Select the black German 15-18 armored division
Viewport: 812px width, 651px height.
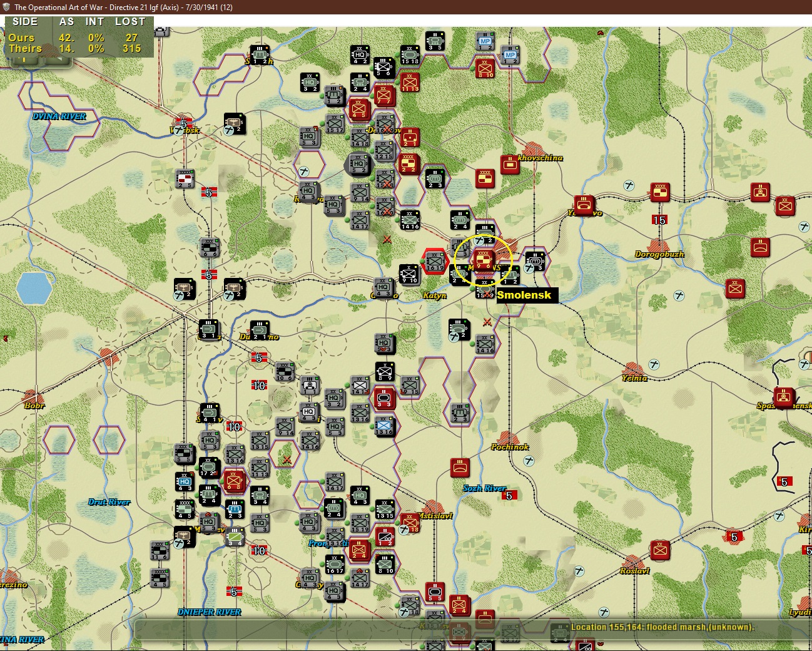[410, 54]
